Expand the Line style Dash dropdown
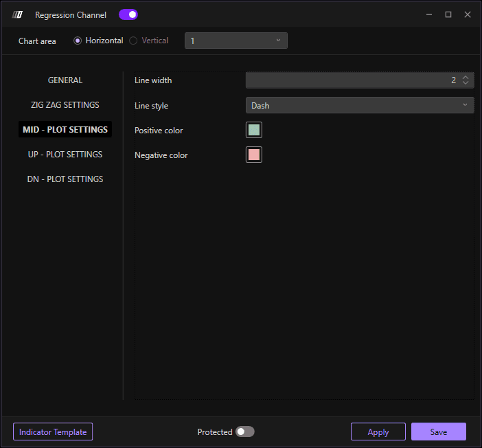The image size is (482, 448). coord(360,105)
